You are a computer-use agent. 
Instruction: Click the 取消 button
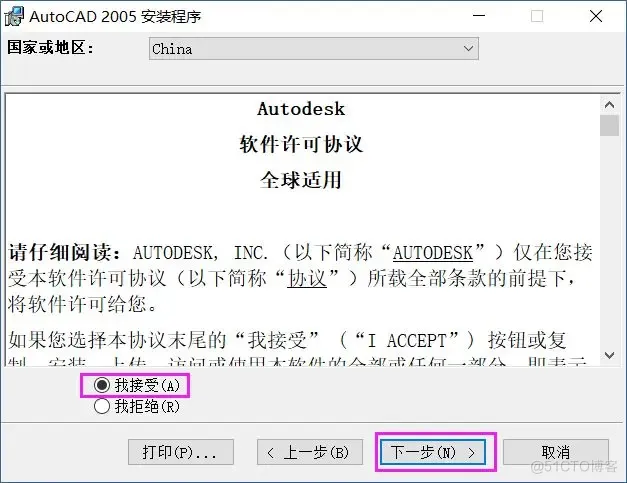coord(555,452)
